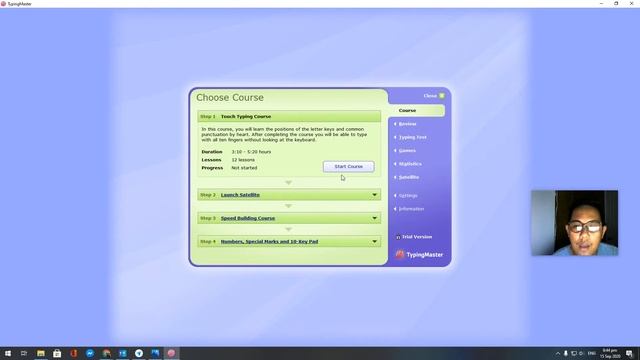The height and width of the screenshot is (360, 640).
Task: Open the Telegram icon on the taskbar
Action: click(139, 353)
